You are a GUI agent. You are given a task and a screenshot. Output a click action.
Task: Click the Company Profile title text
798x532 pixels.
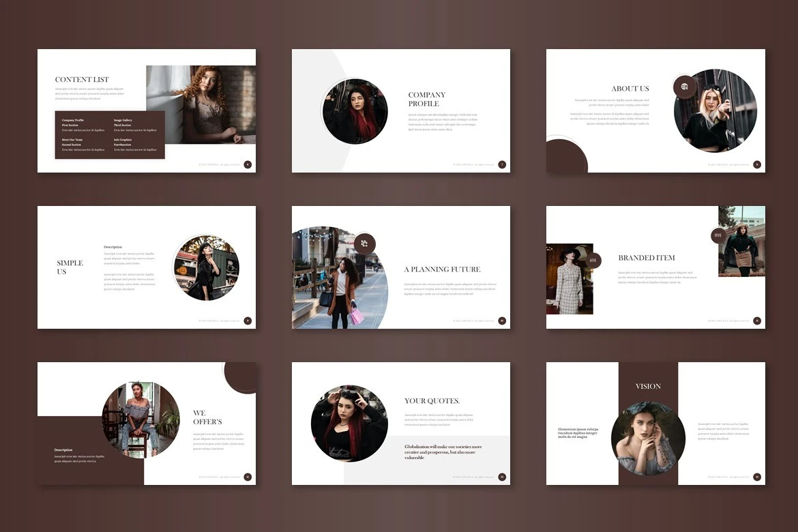tap(427, 100)
